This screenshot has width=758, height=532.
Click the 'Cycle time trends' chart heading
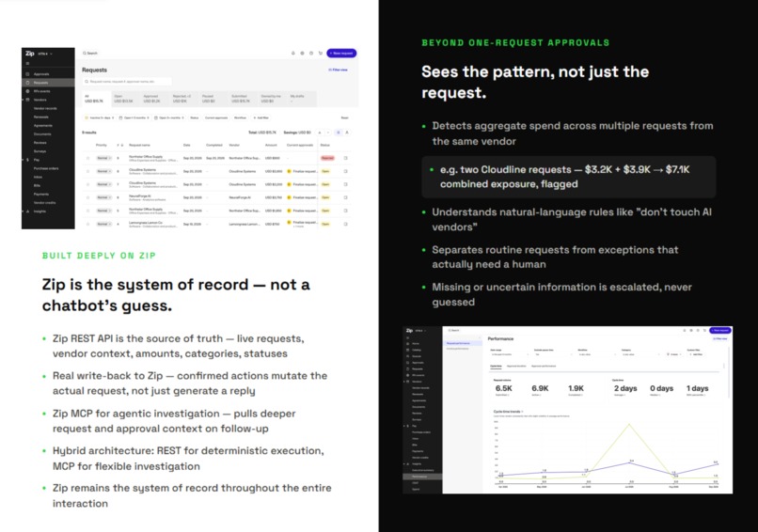point(507,412)
